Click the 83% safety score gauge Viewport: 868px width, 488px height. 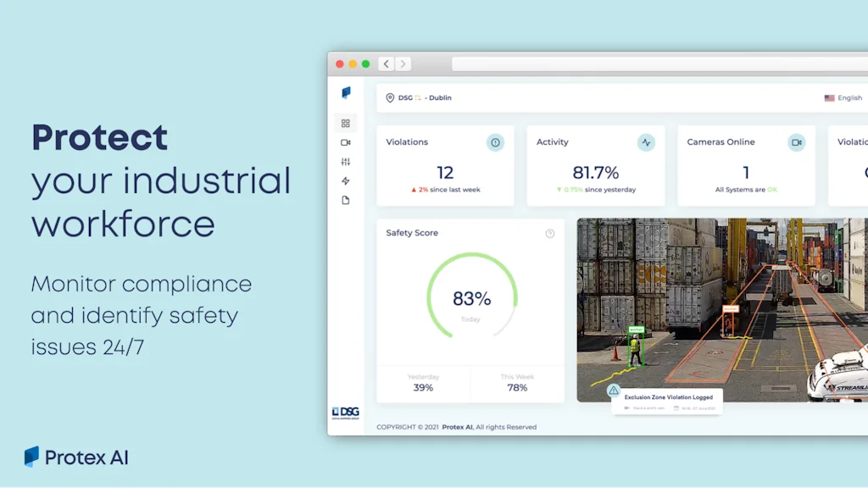pos(471,296)
